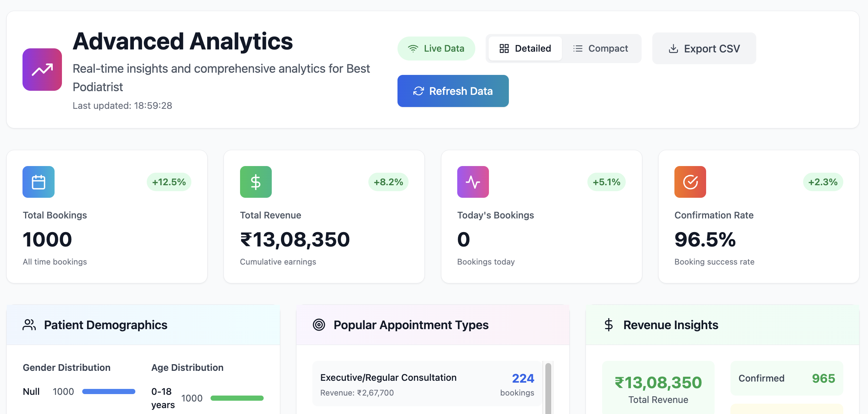Click the blue Null gender distribution bar
The width and height of the screenshot is (868, 414).
coord(108,391)
